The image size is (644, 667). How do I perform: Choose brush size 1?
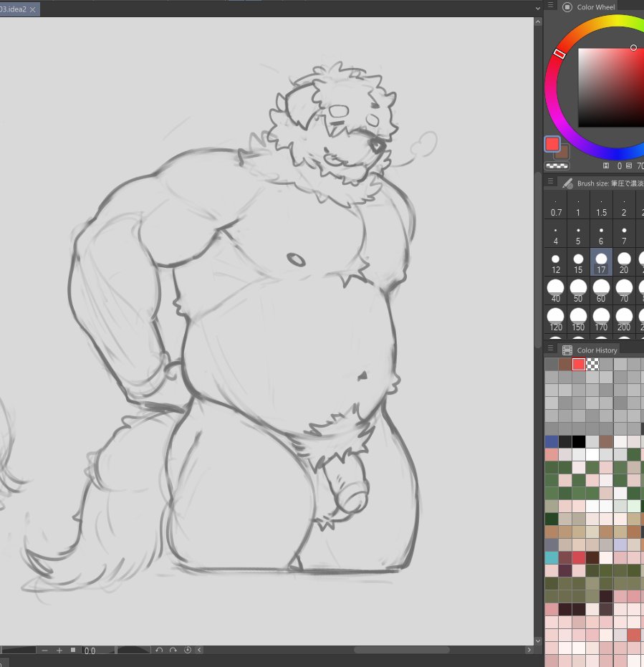click(x=578, y=206)
